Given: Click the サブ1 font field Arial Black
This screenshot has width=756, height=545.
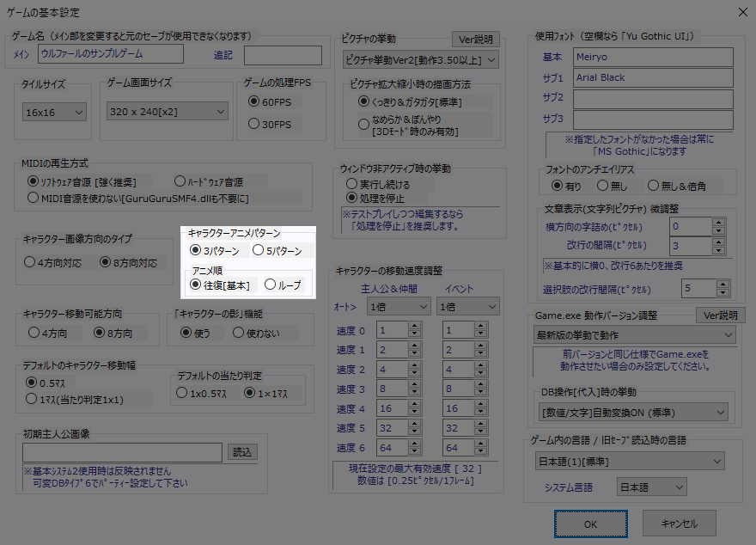Looking at the screenshot, I should pos(653,77).
